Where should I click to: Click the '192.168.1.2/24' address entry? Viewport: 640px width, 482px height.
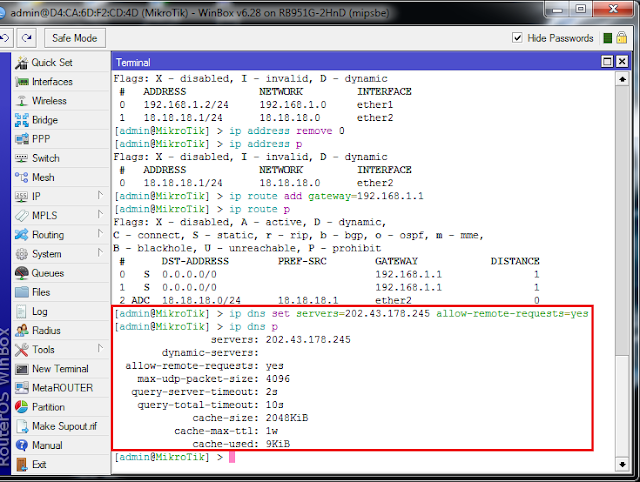pos(186,105)
